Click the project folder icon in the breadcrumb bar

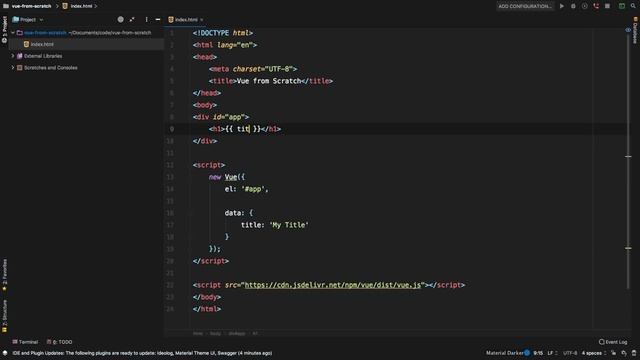(6, 6)
